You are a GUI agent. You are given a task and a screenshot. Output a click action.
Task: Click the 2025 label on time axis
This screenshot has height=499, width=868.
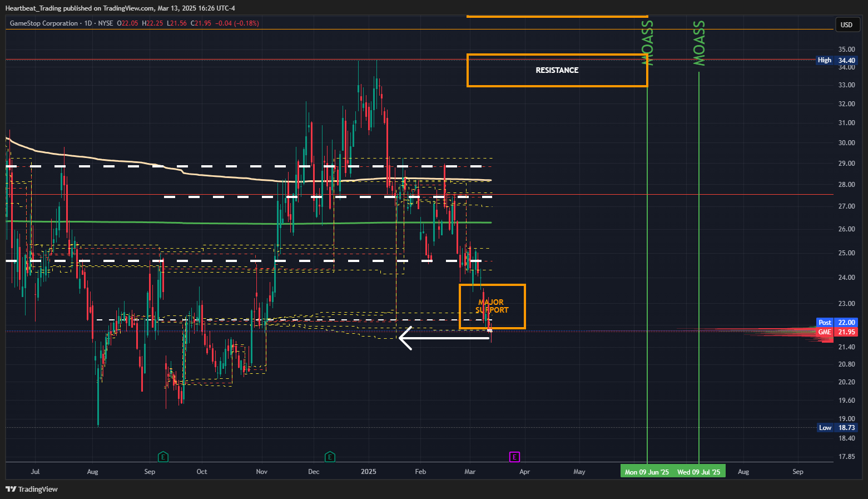click(369, 472)
